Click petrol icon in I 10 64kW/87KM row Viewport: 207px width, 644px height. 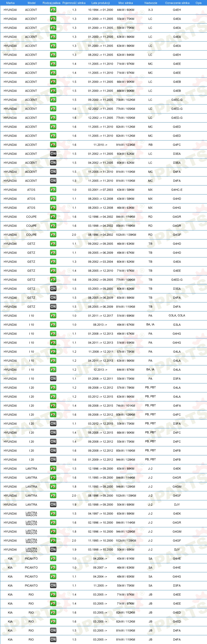click(53, 370)
